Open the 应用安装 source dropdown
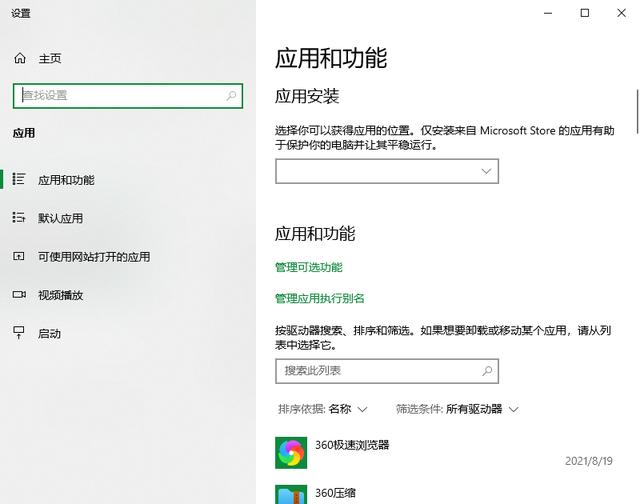Screen dimensions: 640x504 (x=387, y=171)
